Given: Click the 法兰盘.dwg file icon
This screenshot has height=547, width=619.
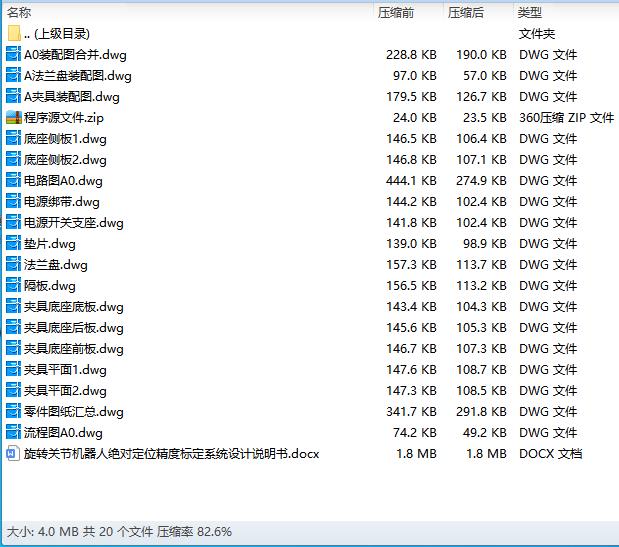Looking at the screenshot, I should (13, 264).
